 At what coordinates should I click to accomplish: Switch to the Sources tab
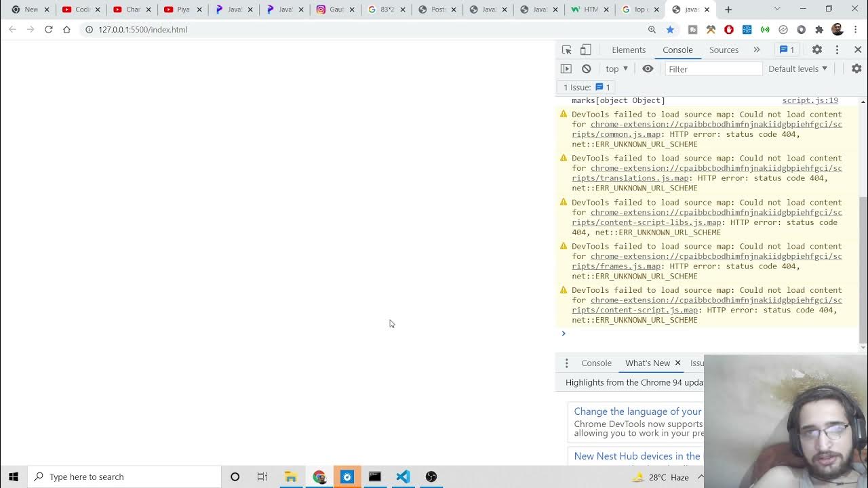coord(724,49)
